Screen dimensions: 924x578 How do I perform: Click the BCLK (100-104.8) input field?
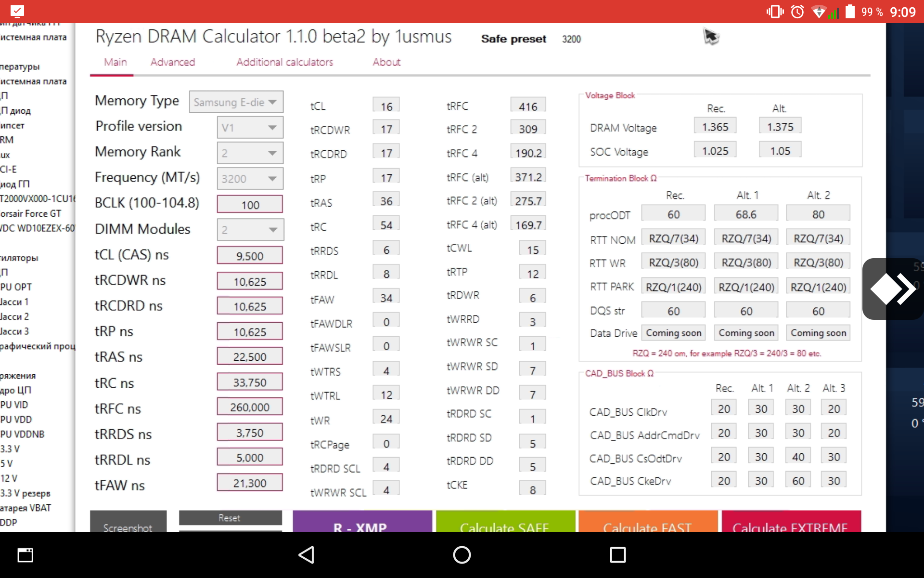[x=250, y=204]
